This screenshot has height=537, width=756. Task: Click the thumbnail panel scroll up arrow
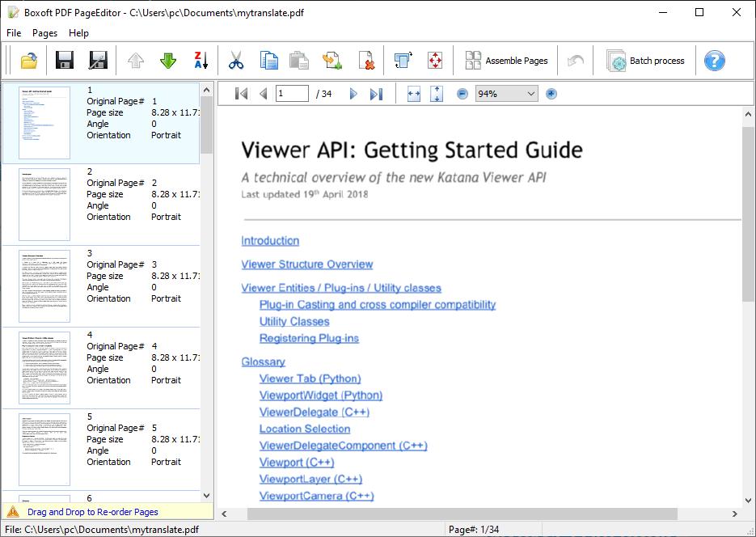tap(206, 90)
